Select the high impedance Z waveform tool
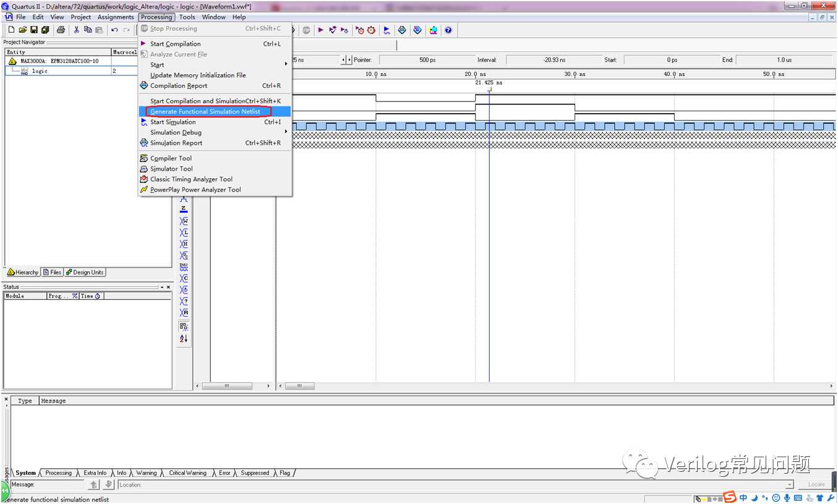The image size is (838, 504). [x=184, y=209]
